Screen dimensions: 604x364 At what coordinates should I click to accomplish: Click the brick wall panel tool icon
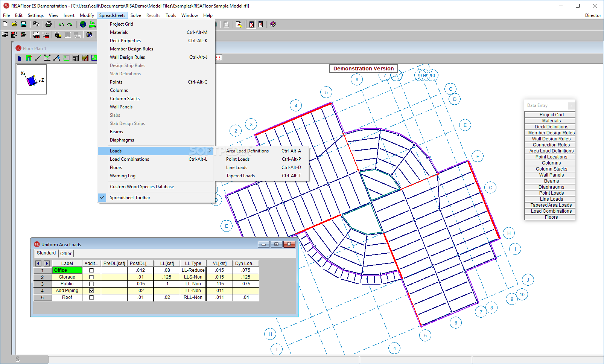click(85, 58)
